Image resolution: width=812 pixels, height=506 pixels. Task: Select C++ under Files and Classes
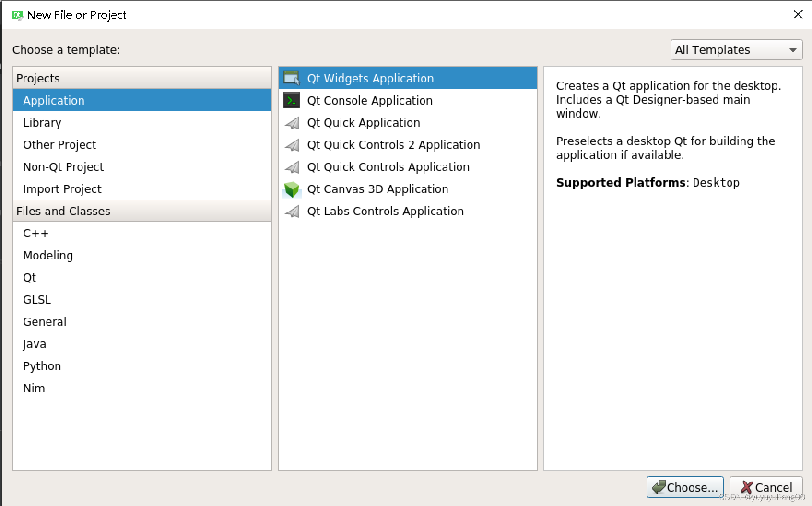coord(35,233)
